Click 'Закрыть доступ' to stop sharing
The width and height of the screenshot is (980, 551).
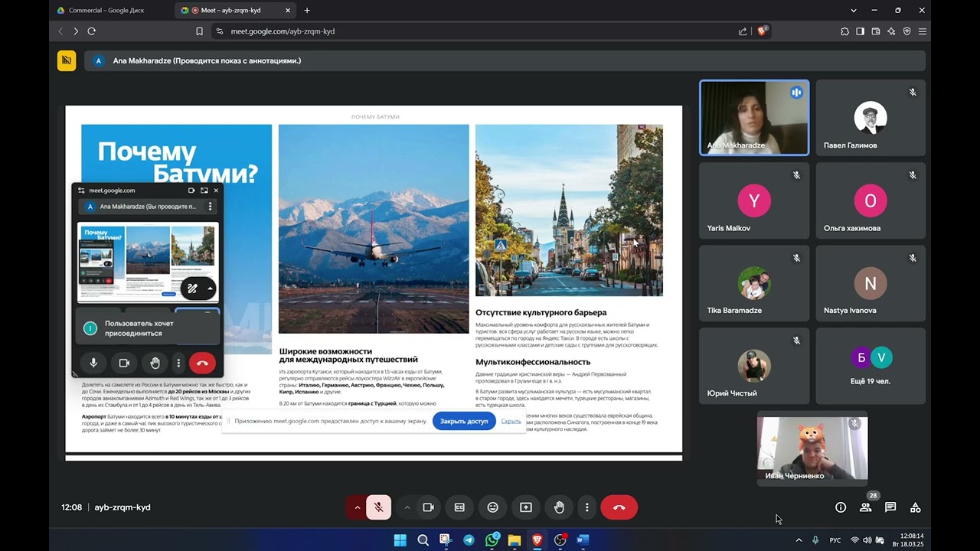(x=464, y=421)
